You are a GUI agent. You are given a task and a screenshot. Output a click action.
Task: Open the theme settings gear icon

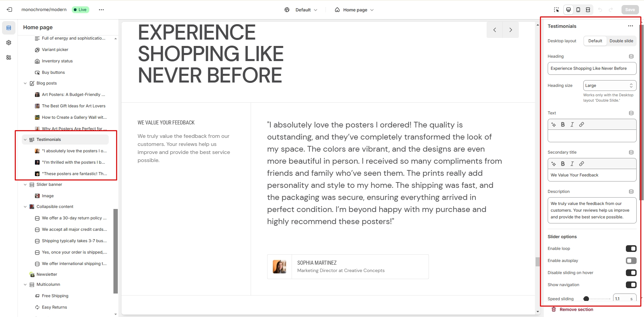(x=9, y=43)
